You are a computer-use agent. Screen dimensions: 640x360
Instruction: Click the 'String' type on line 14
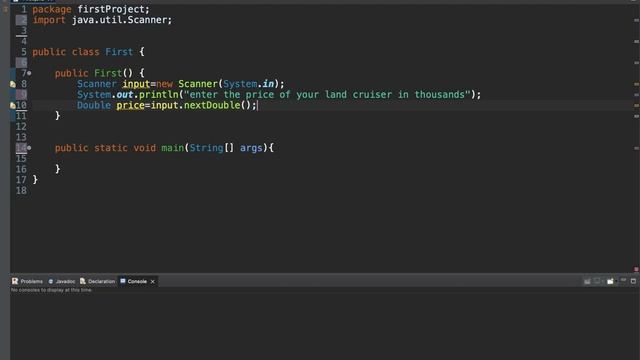206,148
